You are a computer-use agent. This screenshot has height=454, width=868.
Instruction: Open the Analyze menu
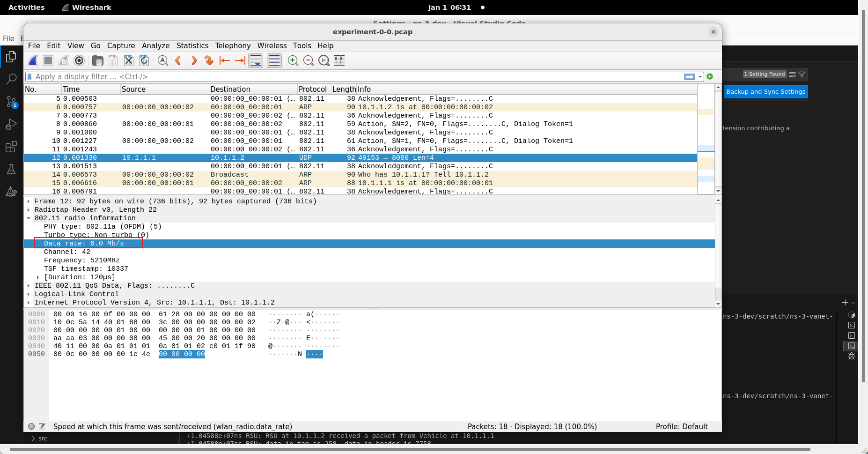tap(155, 45)
